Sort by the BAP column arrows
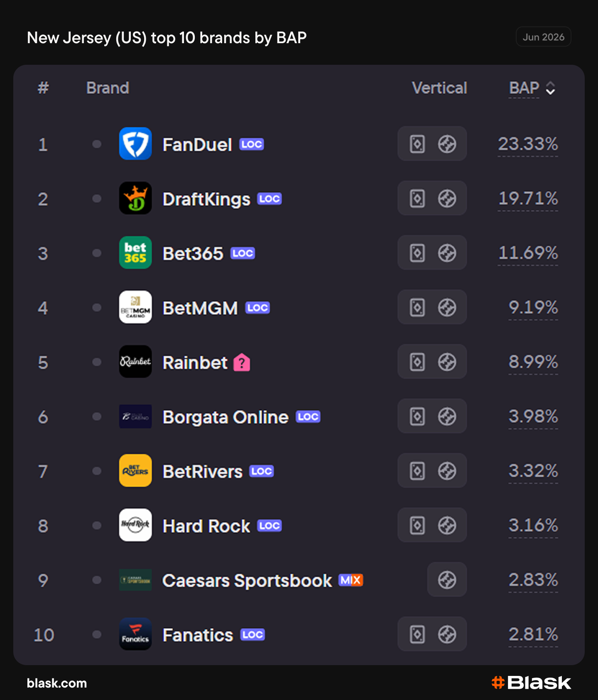The height and width of the screenshot is (700, 598). [x=550, y=88]
